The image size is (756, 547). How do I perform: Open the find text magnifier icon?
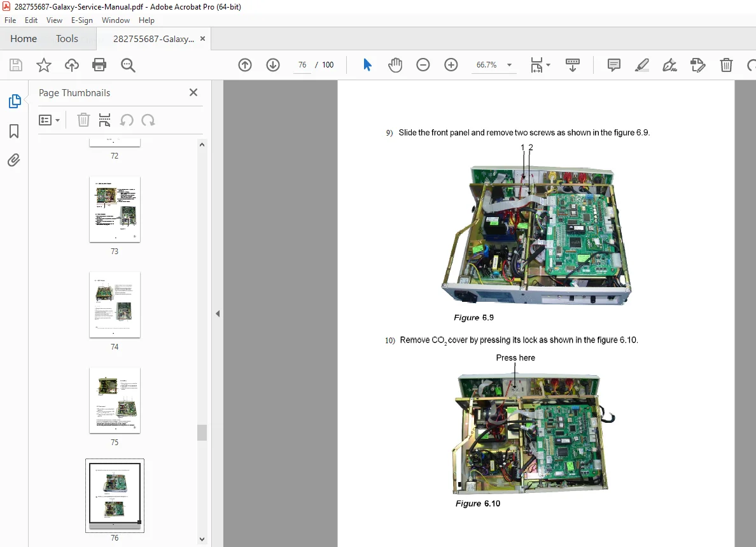pyautogui.click(x=128, y=65)
